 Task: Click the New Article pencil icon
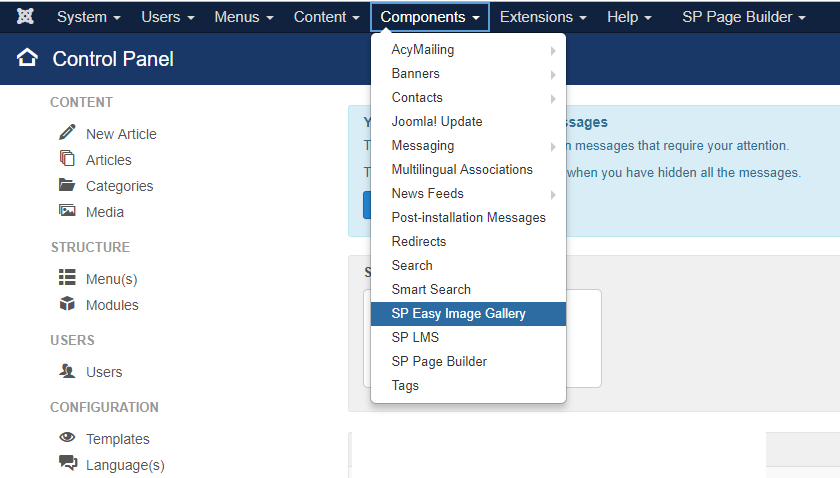click(x=67, y=133)
